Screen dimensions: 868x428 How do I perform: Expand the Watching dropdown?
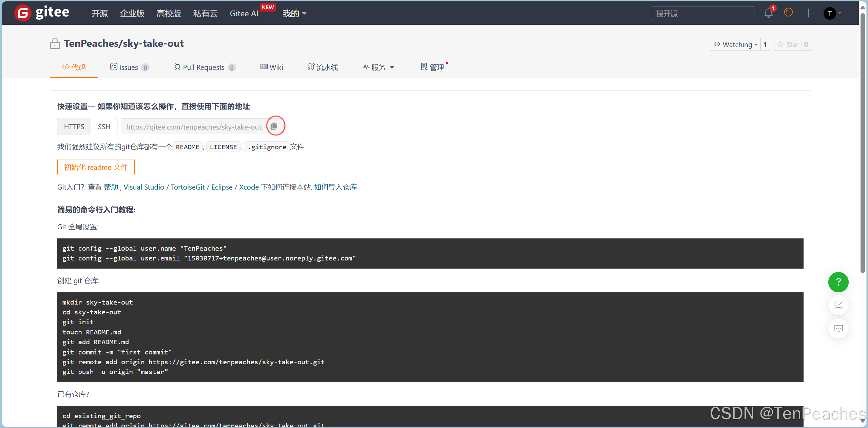tap(735, 44)
